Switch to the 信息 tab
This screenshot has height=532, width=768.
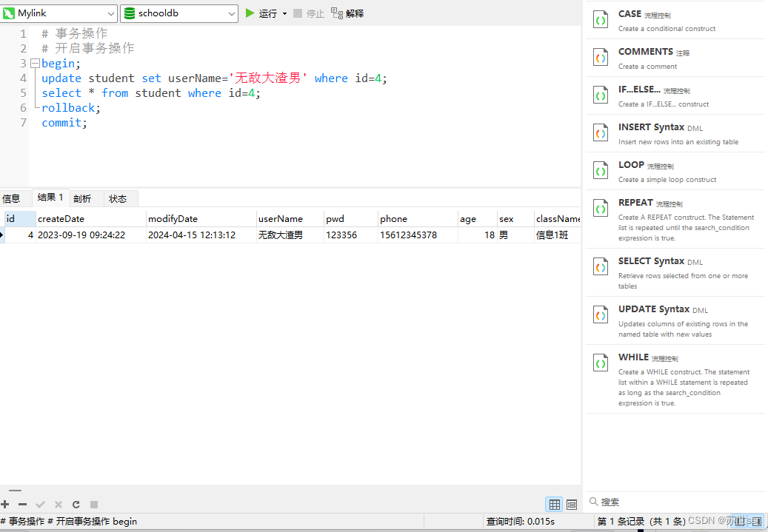pos(13,198)
